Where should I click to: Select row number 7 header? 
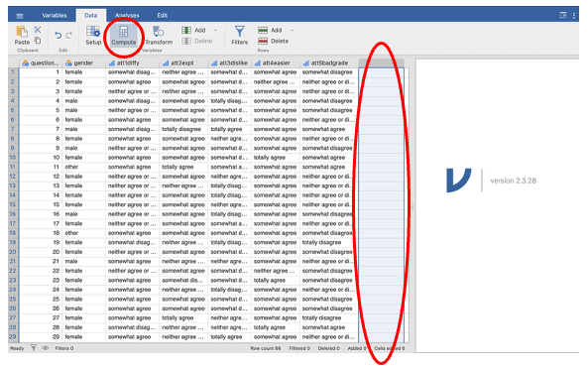coord(13,129)
